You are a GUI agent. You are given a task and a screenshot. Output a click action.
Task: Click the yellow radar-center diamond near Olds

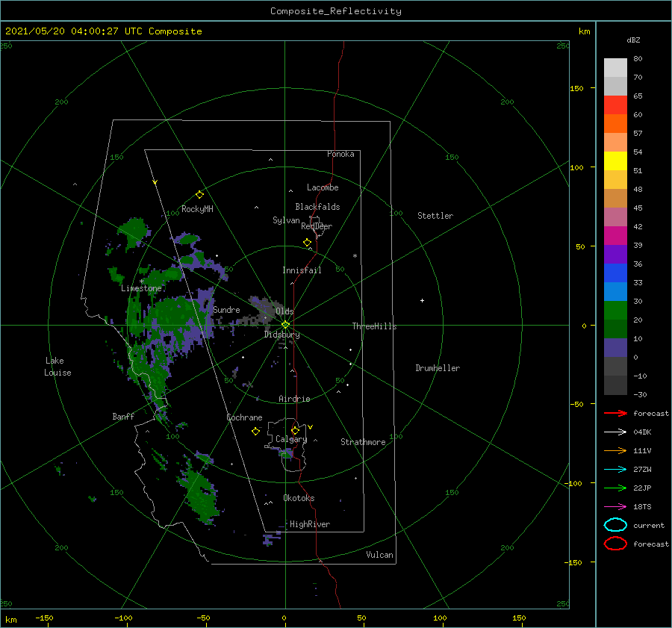pyautogui.click(x=285, y=325)
